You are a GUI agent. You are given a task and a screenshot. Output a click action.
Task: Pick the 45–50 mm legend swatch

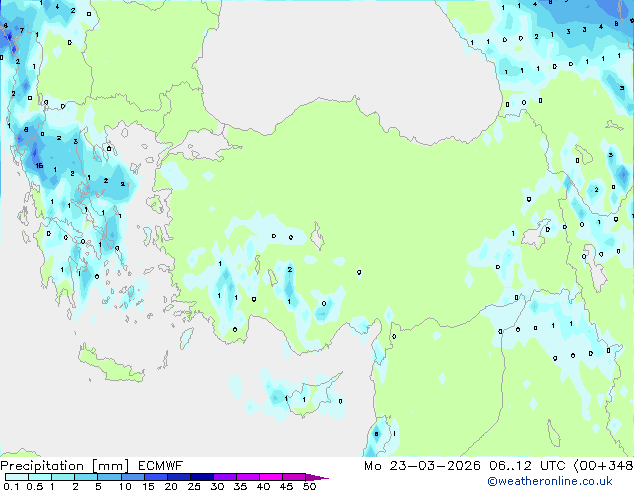(294, 477)
